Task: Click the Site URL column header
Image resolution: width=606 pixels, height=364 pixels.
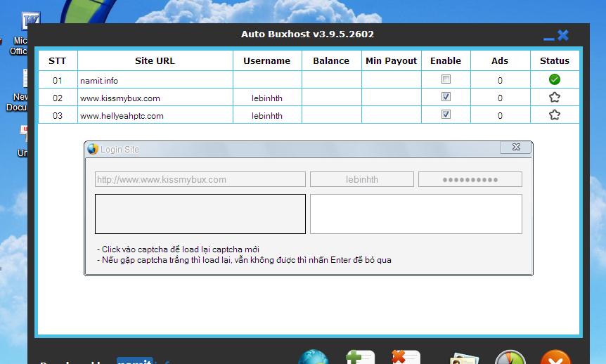Action: [155, 60]
